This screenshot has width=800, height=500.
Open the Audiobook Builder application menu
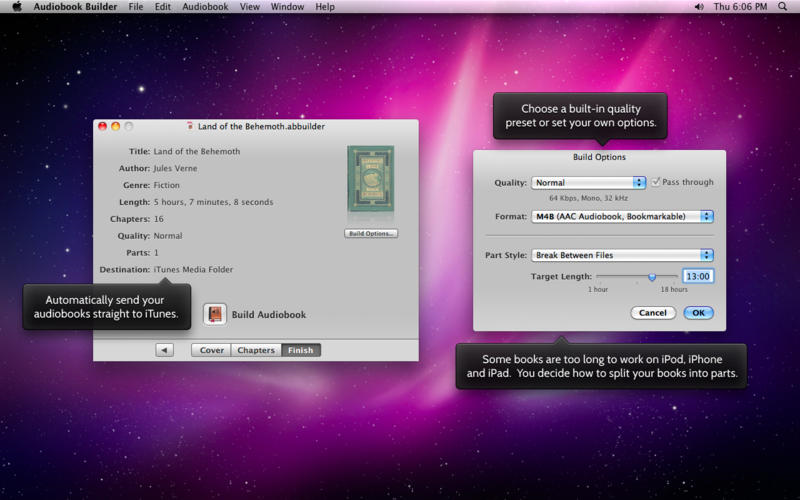(x=75, y=7)
